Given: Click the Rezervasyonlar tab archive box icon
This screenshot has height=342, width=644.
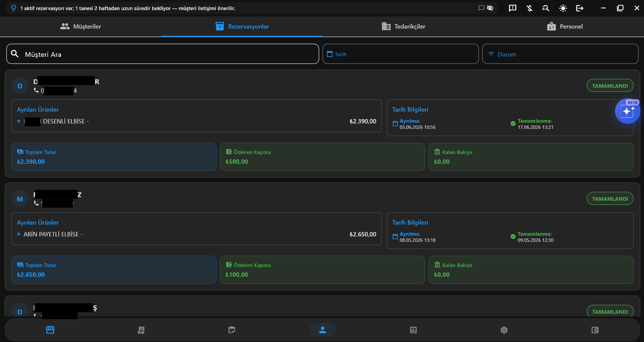Looking at the screenshot, I should [x=220, y=26].
